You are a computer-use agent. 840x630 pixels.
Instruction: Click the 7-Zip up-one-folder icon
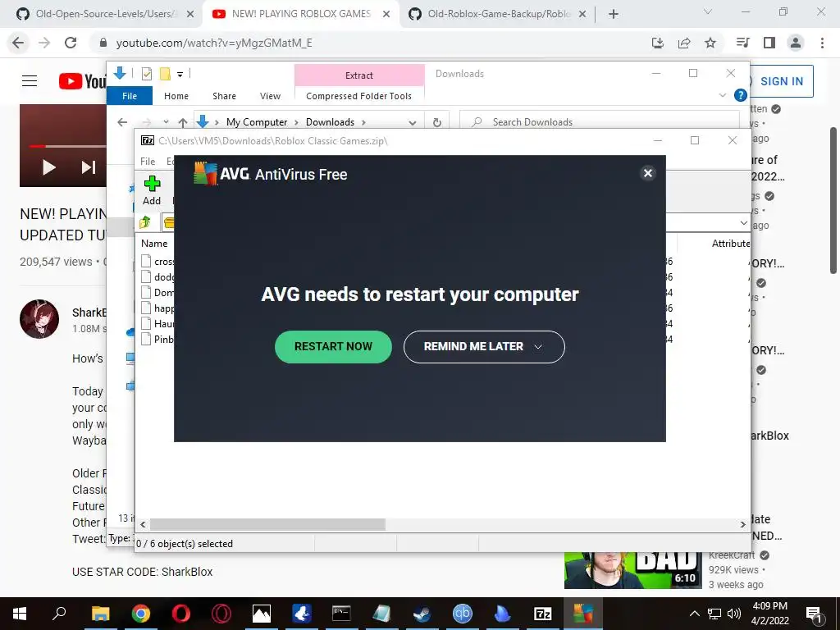coord(145,222)
